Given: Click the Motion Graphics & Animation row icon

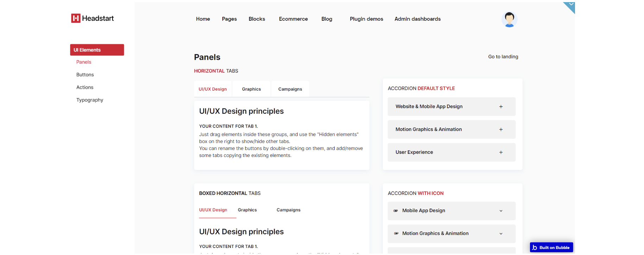Looking at the screenshot, I should (396, 234).
